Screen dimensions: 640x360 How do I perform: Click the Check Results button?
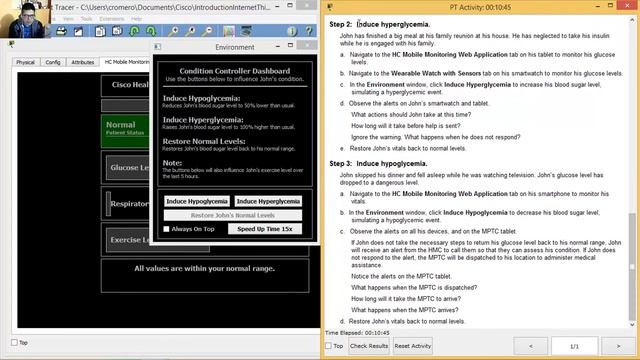[x=369, y=346]
